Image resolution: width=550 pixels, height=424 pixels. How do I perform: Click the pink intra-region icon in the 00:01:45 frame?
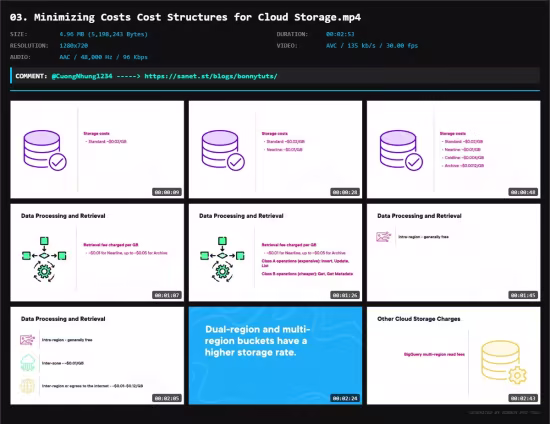pos(383,237)
